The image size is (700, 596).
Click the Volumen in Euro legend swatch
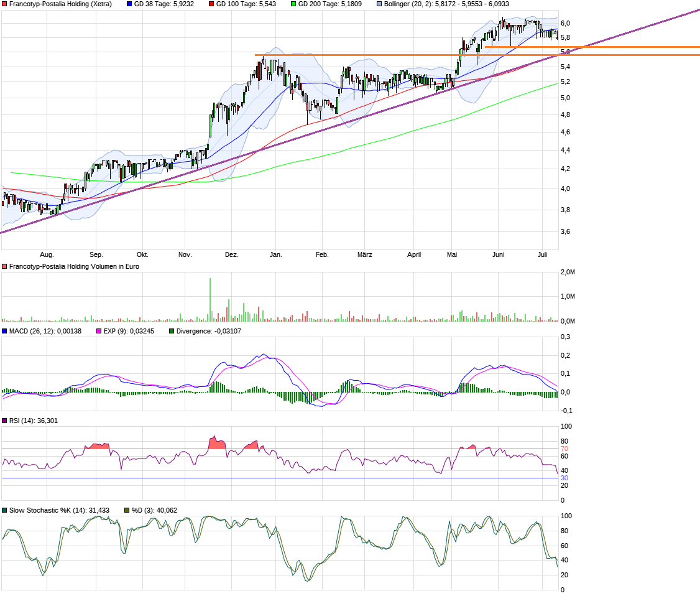pyautogui.click(x=4, y=266)
